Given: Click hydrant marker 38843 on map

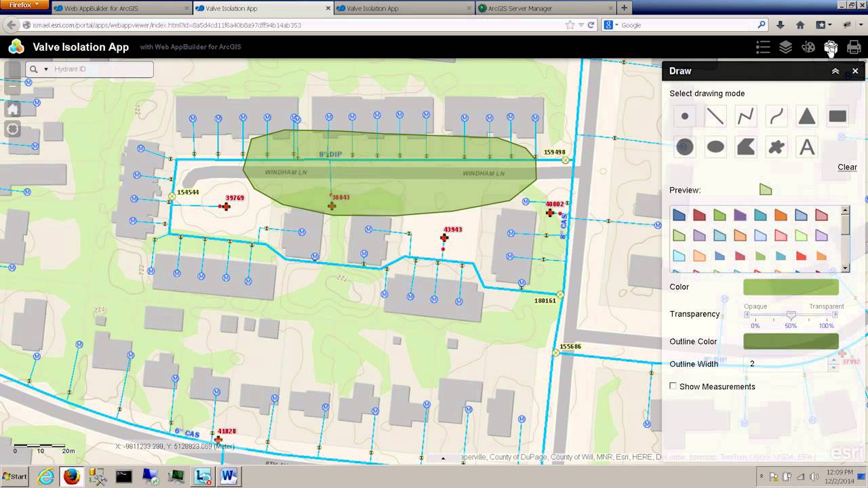Looking at the screenshot, I should click(332, 205).
